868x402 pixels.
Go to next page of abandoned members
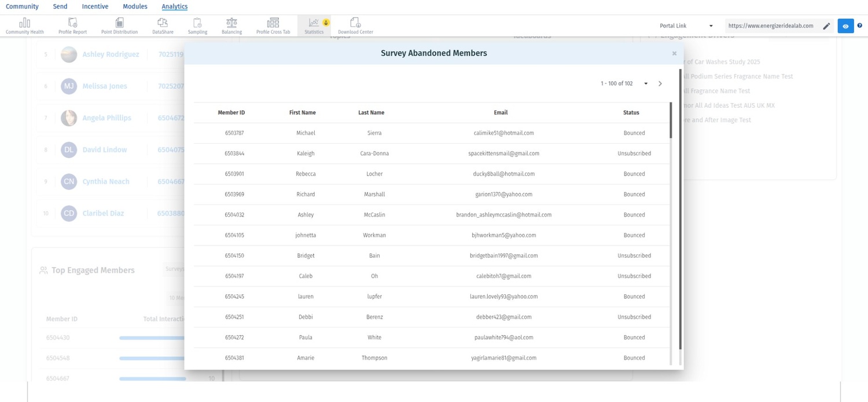(660, 83)
